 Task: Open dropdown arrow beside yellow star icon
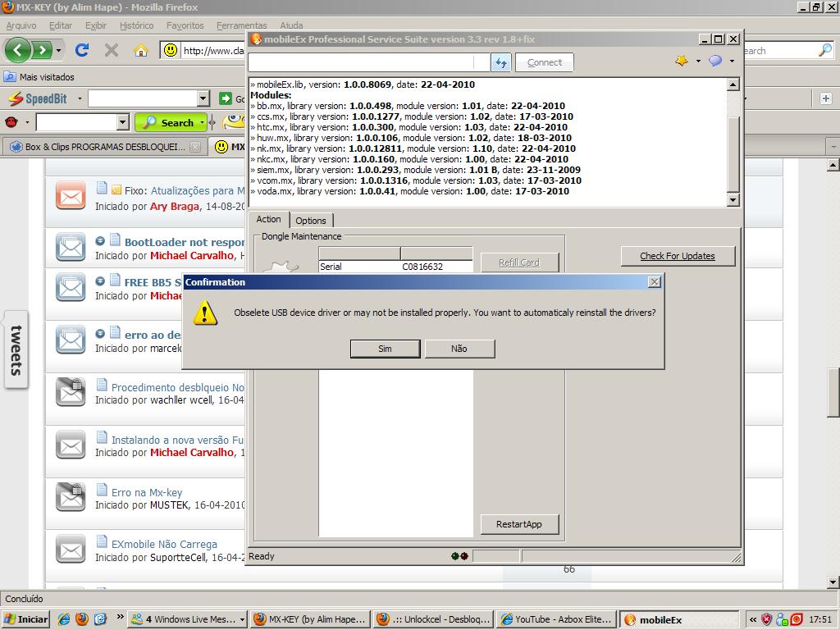click(x=698, y=61)
